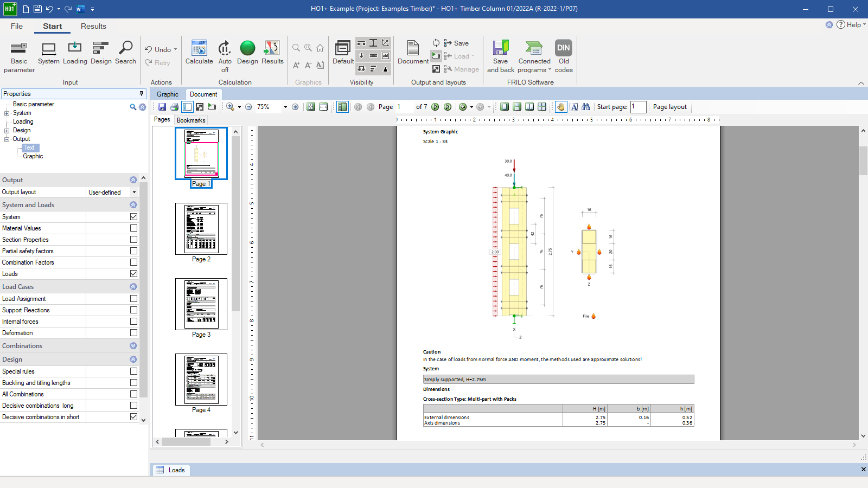
Task: Enable the Section Properties checkbox
Action: [133, 239]
